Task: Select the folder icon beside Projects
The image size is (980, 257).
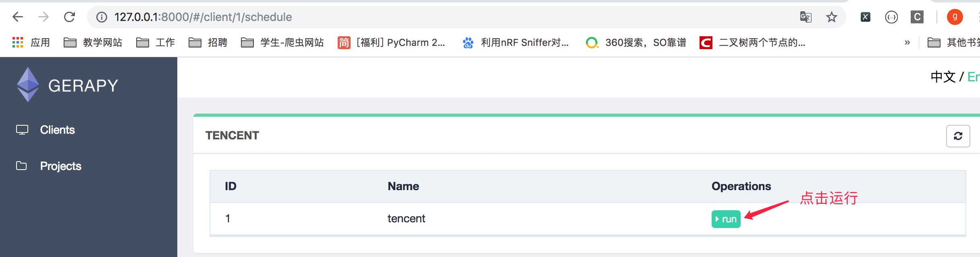Action: [x=22, y=166]
